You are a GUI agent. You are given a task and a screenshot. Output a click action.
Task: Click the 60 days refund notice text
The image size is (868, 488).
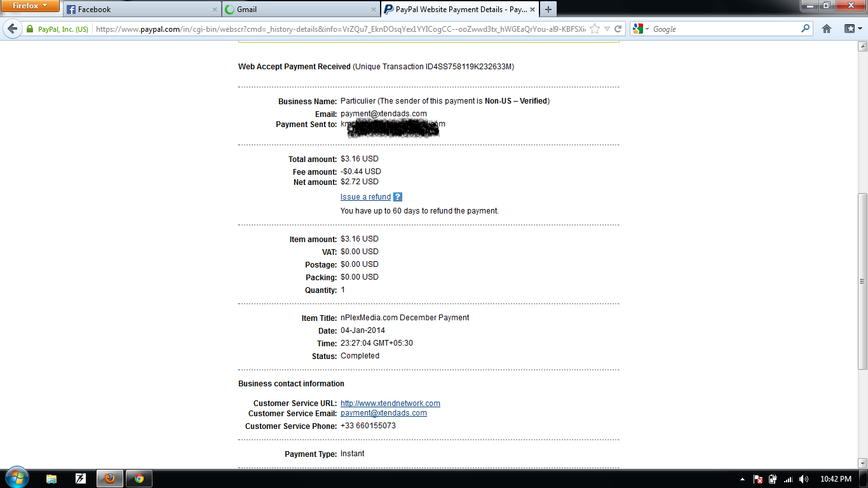point(419,211)
